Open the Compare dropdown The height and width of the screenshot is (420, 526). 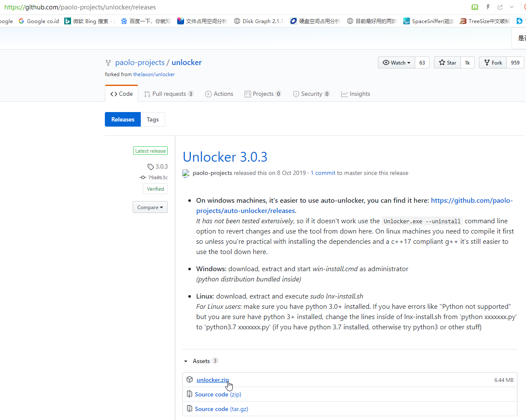pyautogui.click(x=150, y=207)
